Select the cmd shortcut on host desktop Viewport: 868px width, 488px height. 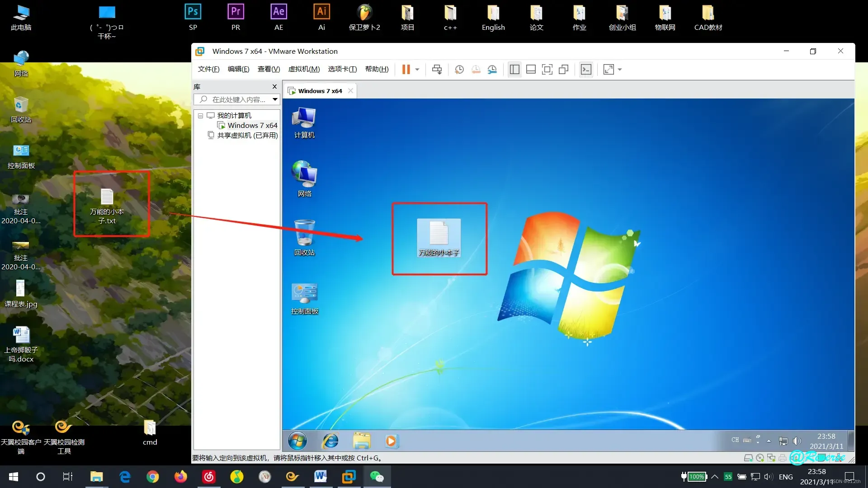[150, 432]
